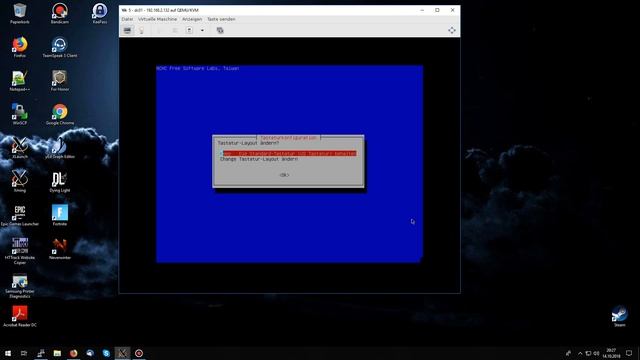Open Skype from taskbar
This screenshot has height=360, width=640.
click(106, 353)
